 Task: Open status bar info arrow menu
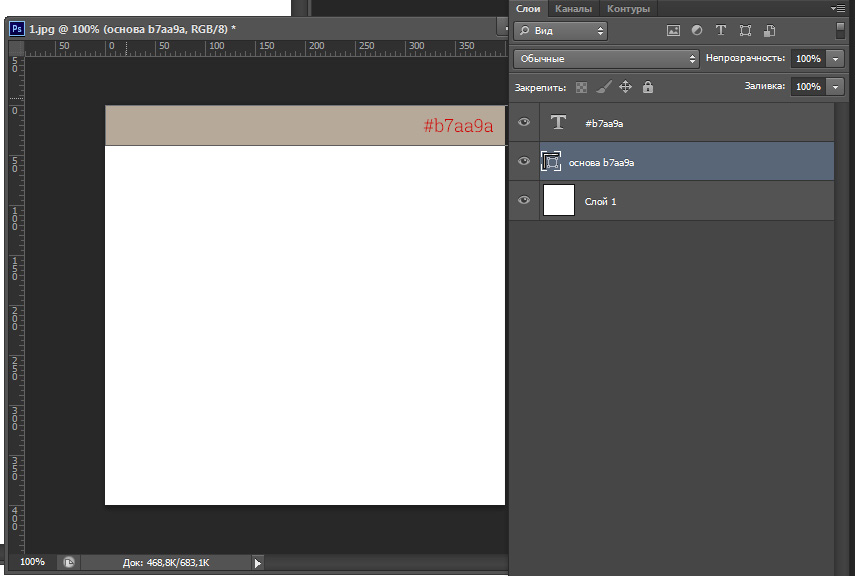pyautogui.click(x=257, y=563)
